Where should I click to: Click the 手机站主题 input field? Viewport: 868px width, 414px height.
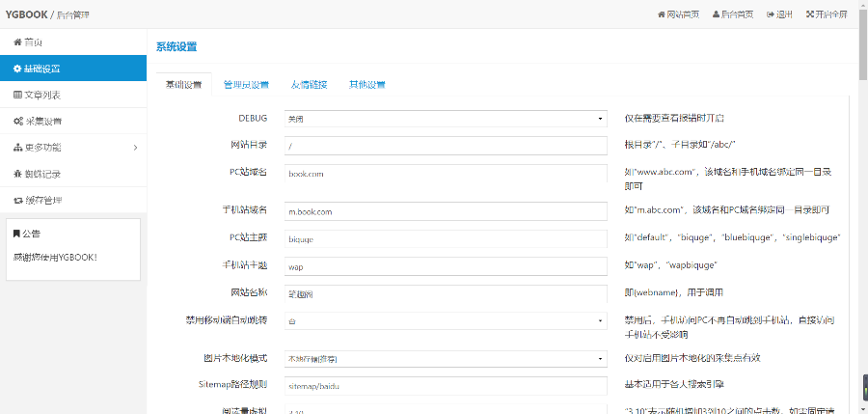[x=446, y=266]
